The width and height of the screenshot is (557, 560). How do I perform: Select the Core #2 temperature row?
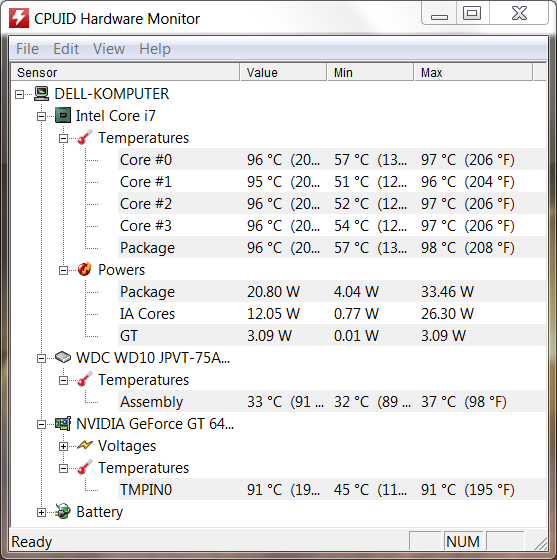click(x=332, y=204)
